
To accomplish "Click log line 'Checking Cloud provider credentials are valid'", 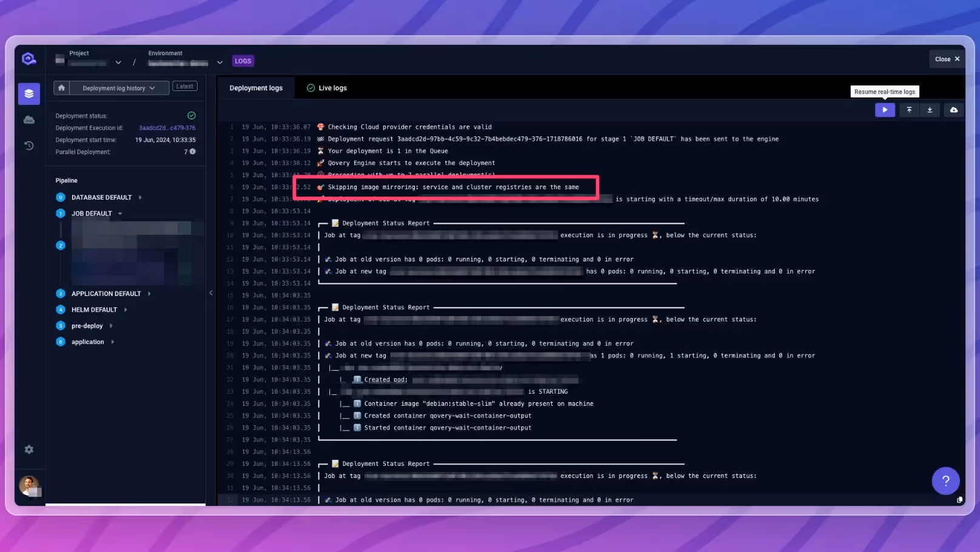I will [x=410, y=127].
